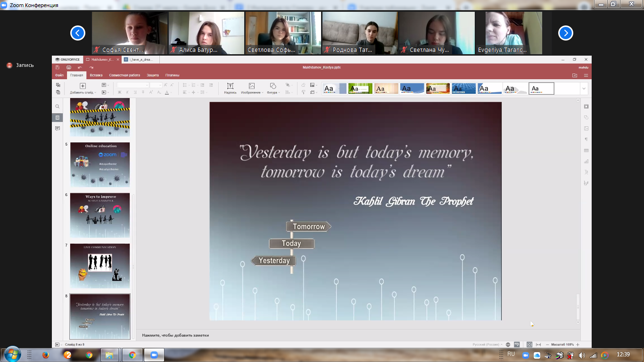Select the green striped theme swatch
This screenshot has width=644, height=362.
360,89
